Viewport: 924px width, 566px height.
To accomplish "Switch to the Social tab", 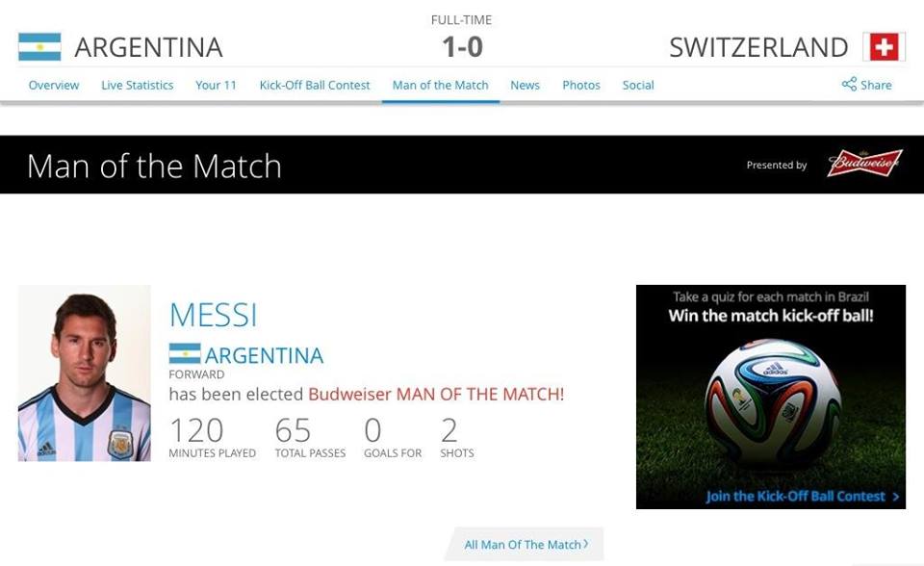I will pos(638,85).
